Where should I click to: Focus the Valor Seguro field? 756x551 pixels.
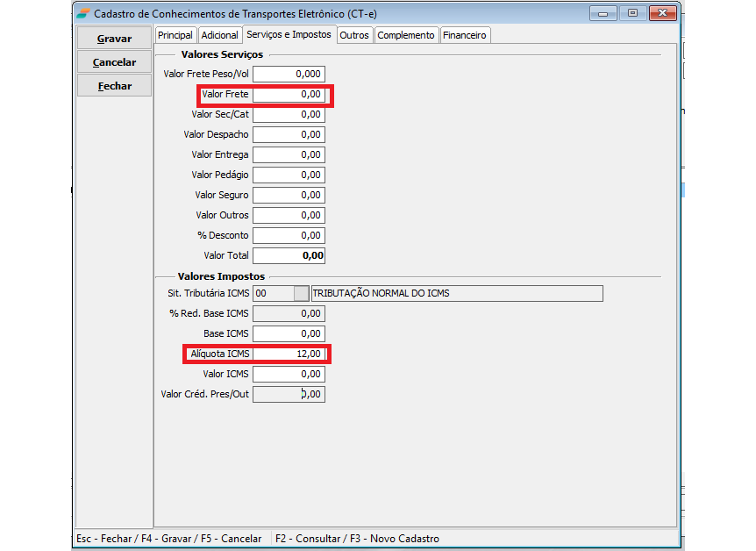[x=289, y=195]
